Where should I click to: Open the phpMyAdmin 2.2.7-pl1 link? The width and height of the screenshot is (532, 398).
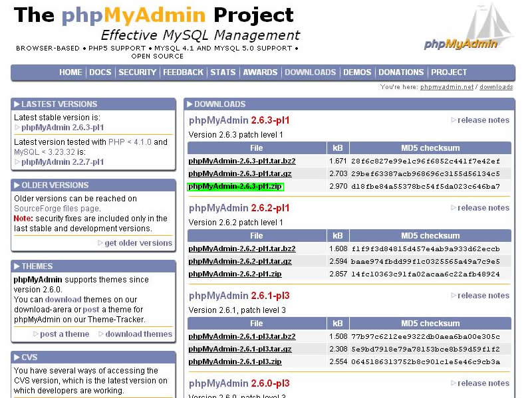click(x=63, y=162)
